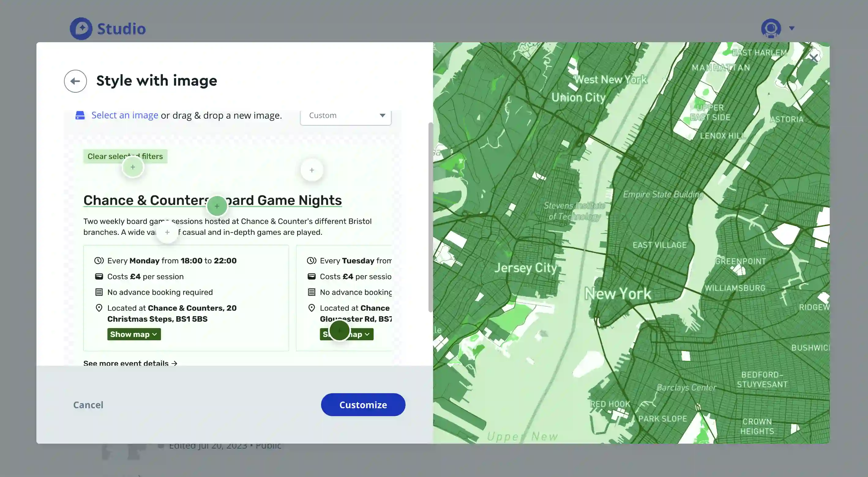The image size is (868, 477).
Task: Click the location pin beside Gloucester Rd address
Action: [x=312, y=308]
